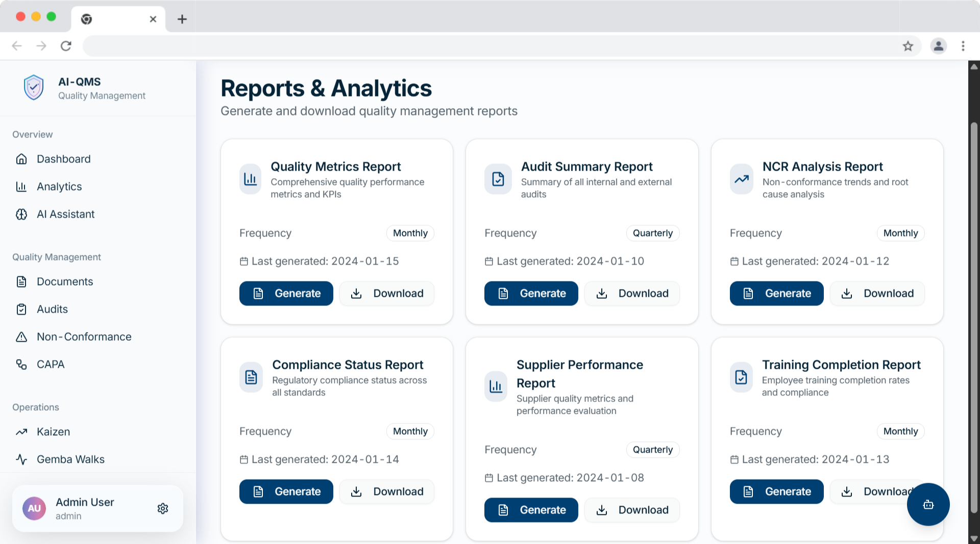Click the Admin User name label
The image size is (980, 544).
coord(85,502)
